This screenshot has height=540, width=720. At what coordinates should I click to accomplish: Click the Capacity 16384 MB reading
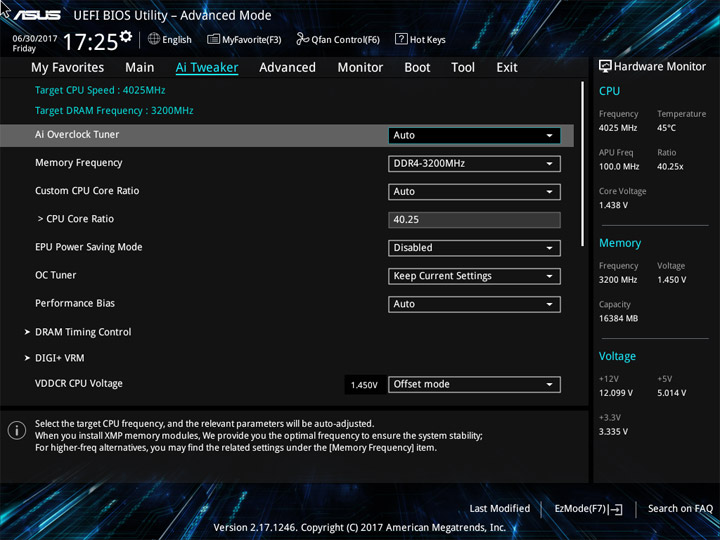click(618, 319)
